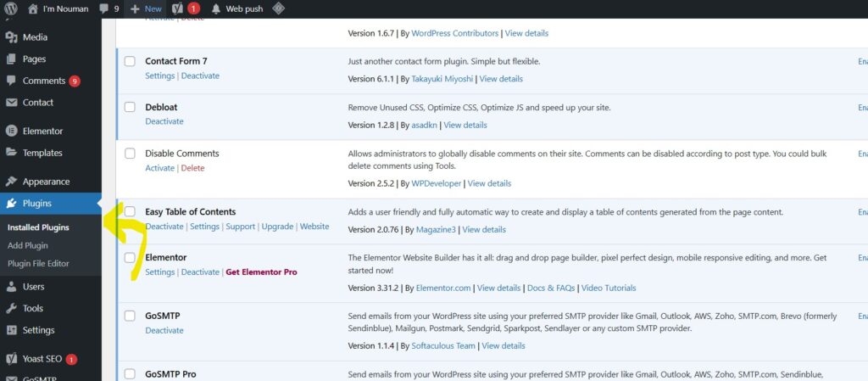Viewport: 868px width, 381px height.
Task: Click I'm Nouman site name
Action: click(x=65, y=8)
